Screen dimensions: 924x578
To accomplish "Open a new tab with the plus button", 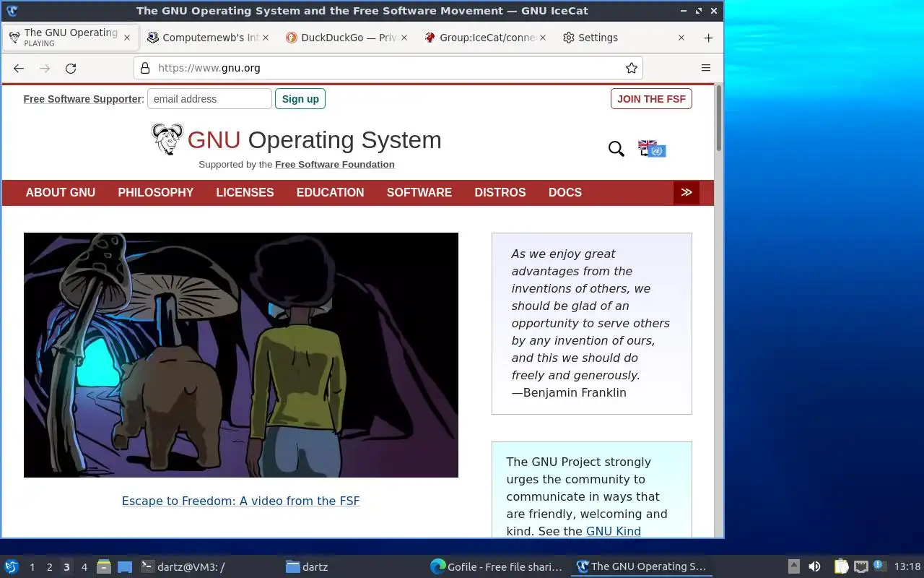I will (x=708, y=38).
